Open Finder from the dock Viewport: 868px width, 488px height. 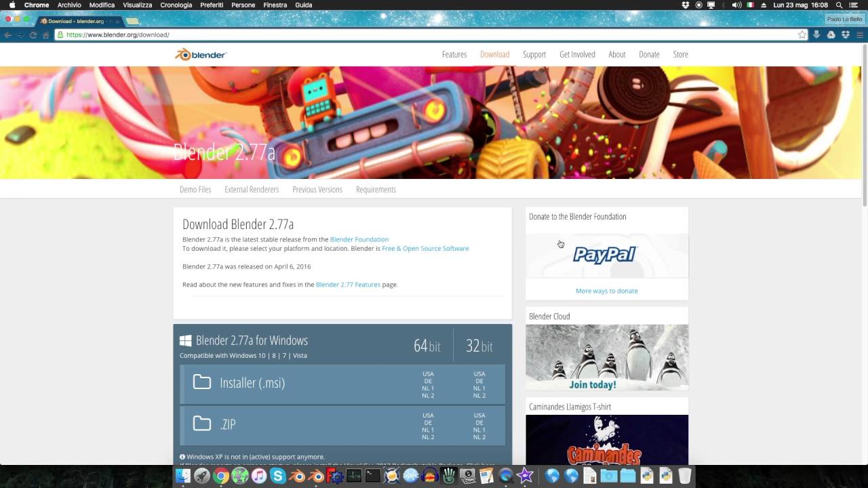coord(183,476)
